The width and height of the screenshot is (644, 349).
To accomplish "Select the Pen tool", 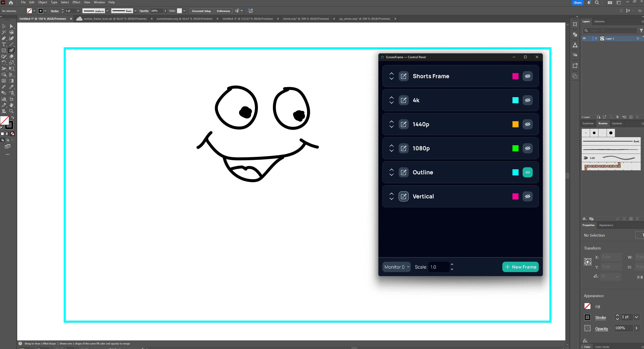I will (x=4, y=38).
